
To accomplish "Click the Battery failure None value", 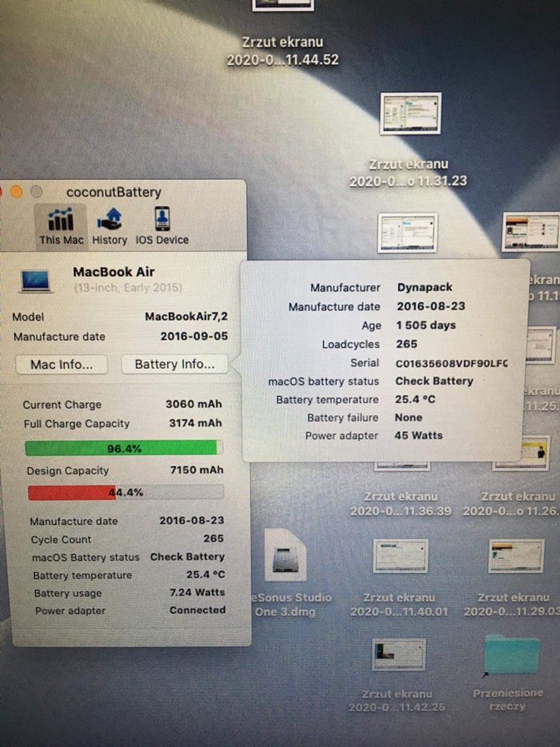I will (408, 418).
